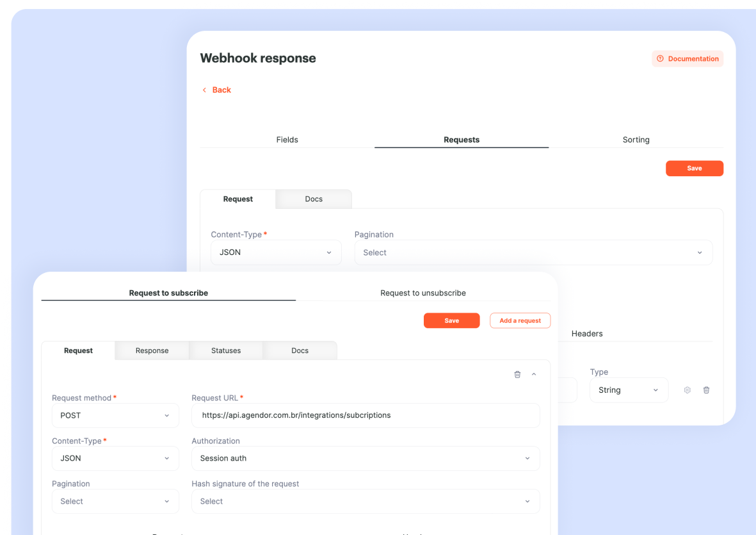
Task: Select the Request to subscribe tab
Action: pos(168,293)
